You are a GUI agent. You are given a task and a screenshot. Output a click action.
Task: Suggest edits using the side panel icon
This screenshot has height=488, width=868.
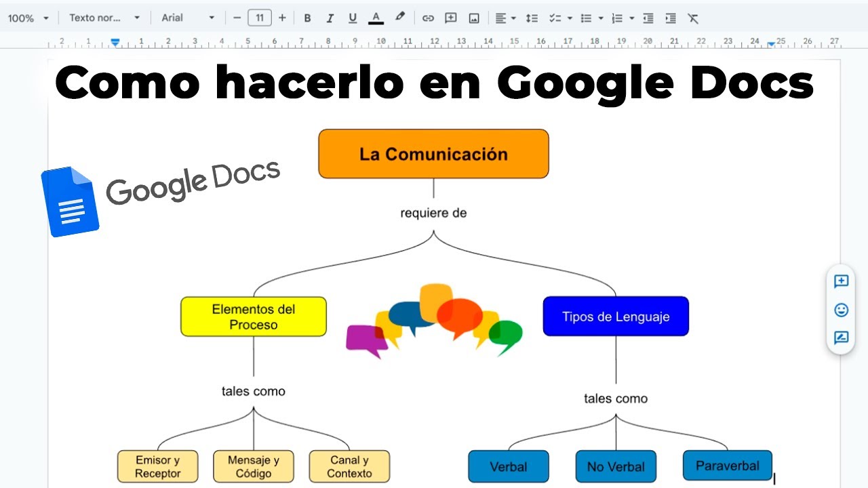point(841,338)
